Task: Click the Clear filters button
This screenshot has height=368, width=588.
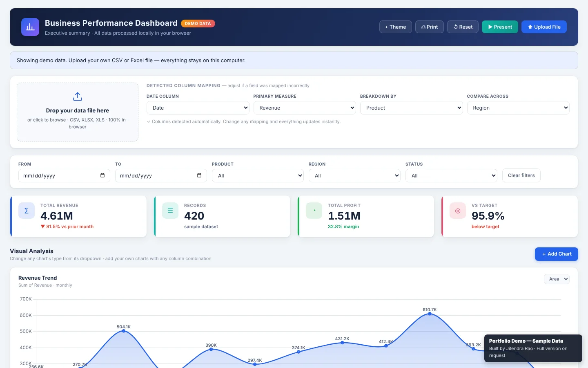Action: point(521,175)
